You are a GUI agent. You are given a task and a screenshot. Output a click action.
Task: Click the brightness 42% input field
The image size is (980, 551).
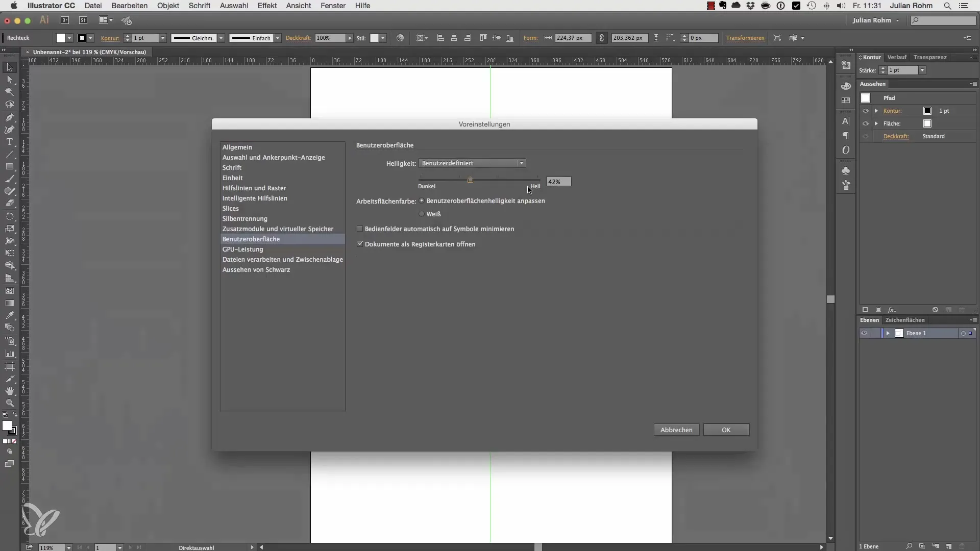click(559, 182)
